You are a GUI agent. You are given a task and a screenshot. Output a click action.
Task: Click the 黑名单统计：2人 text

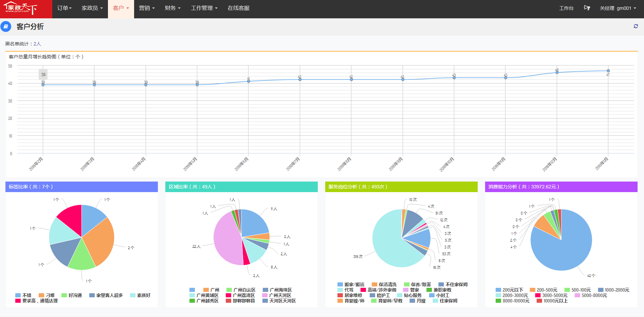click(23, 44)
